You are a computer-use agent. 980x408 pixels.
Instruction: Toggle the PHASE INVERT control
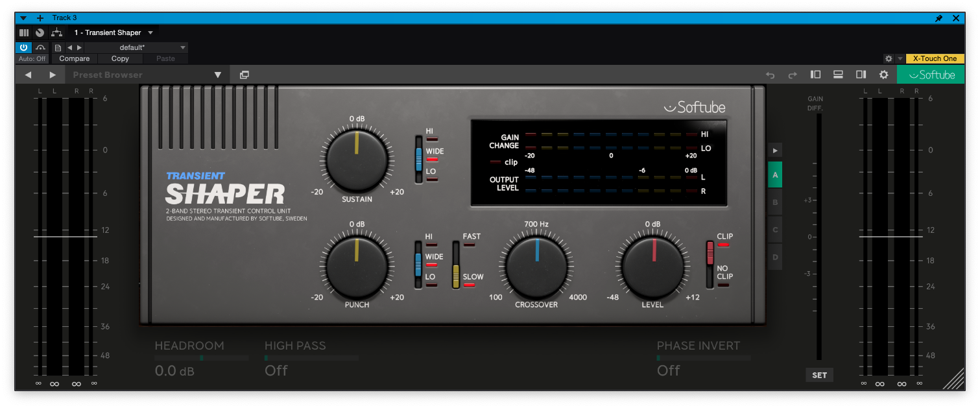(704, 358)
